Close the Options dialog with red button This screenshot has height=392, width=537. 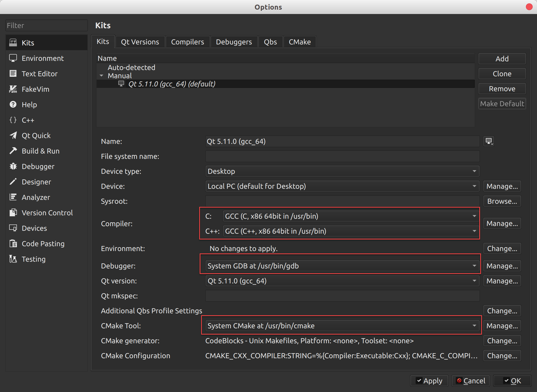coord(529,7)
